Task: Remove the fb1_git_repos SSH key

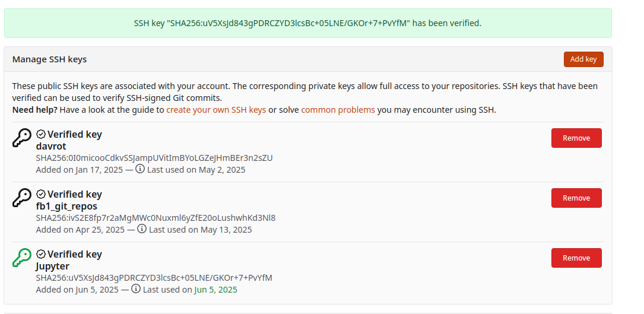Action: tap(576, 198)
